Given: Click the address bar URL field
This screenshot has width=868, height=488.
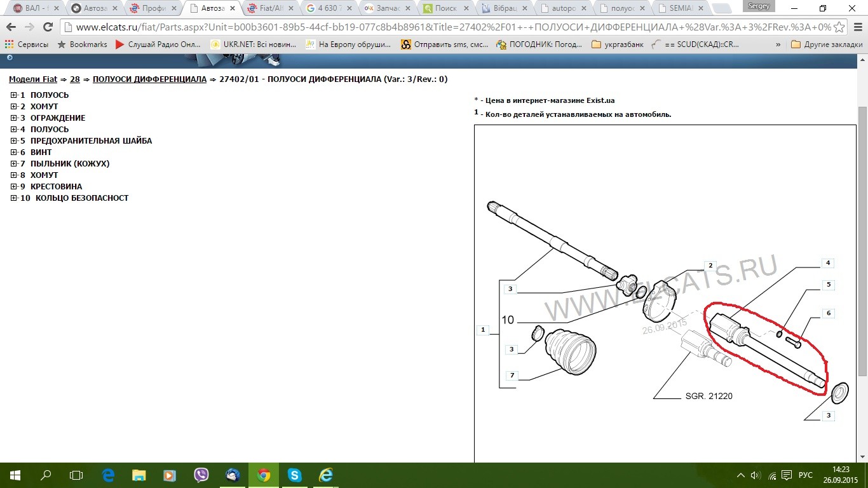Looking at the screenshot, I should (445, 27).
